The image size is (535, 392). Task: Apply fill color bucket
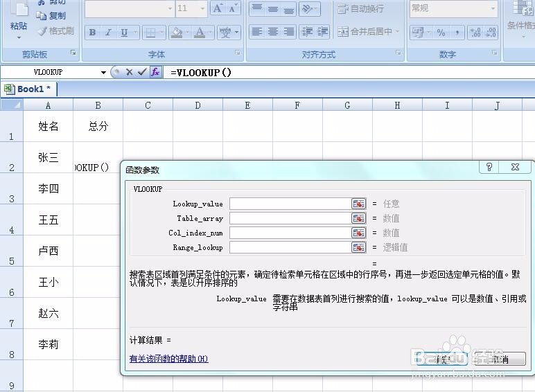click(177, 33)
